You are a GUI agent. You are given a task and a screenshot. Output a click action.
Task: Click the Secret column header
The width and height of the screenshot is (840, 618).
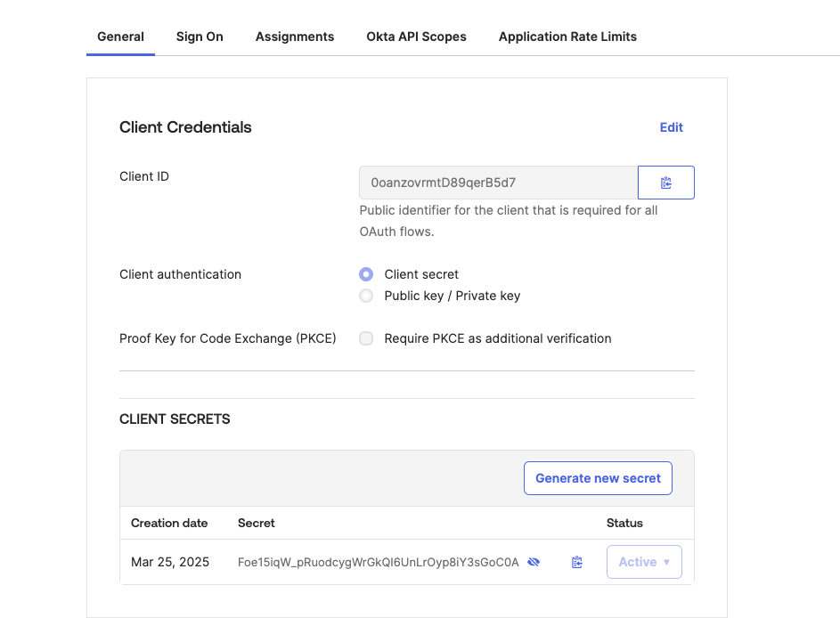coord(257,523)
